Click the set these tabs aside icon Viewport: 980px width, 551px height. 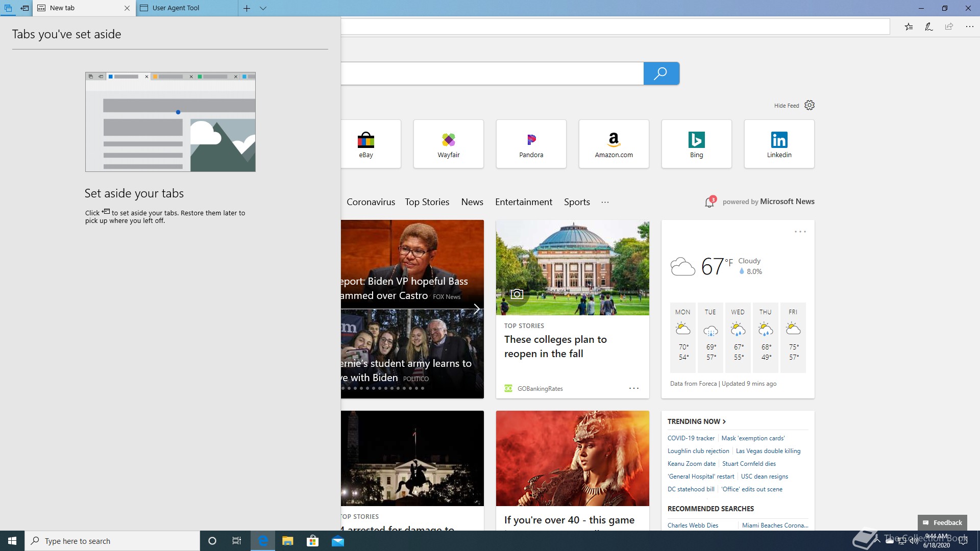tap(24, 8)
